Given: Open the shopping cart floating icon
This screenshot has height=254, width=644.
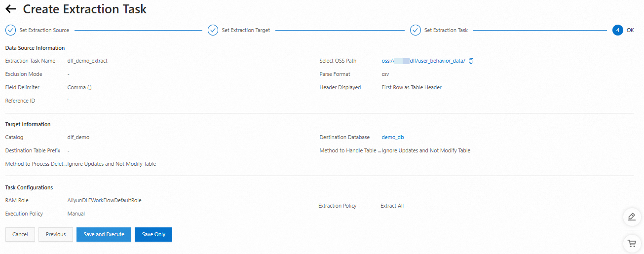Looking at the screenshot, I should pos(631,243).
